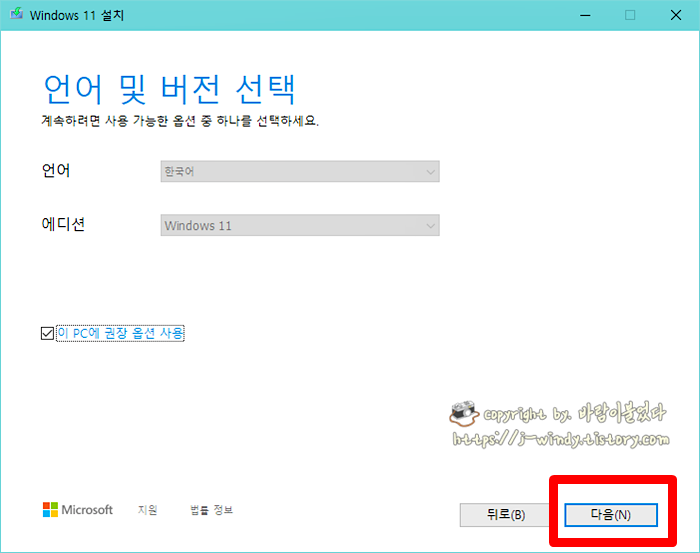The image size is (700, 553).
Task: Open the 법률 정보 link
Action: pyautogui.click(x=212, y=510)
